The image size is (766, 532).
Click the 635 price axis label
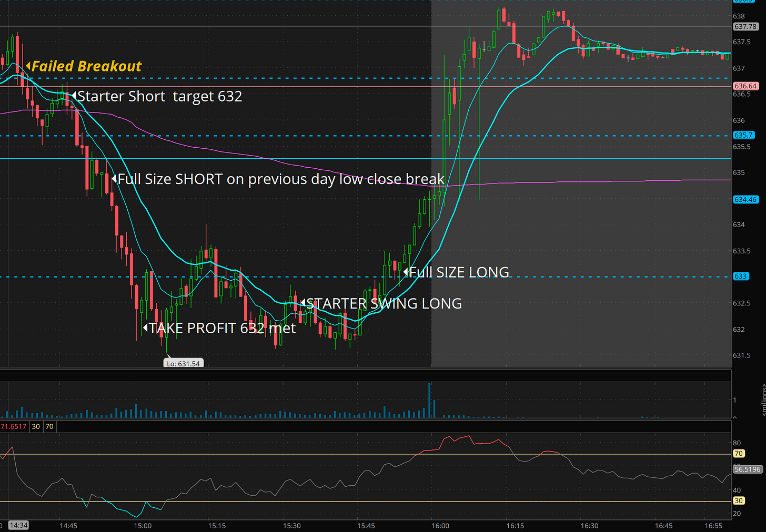click(x=739, y=172)
